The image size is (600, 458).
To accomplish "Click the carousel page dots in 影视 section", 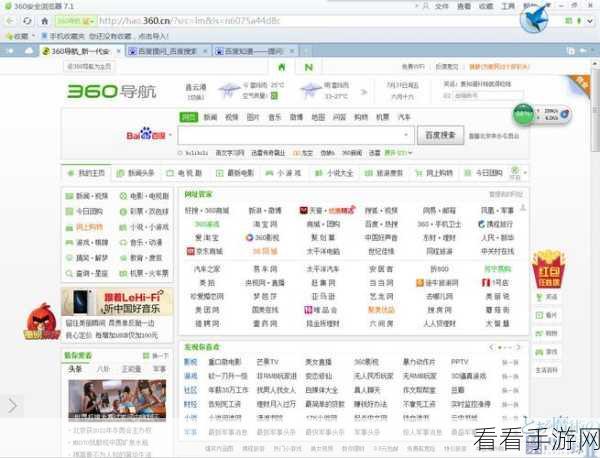I will (504, 347).
